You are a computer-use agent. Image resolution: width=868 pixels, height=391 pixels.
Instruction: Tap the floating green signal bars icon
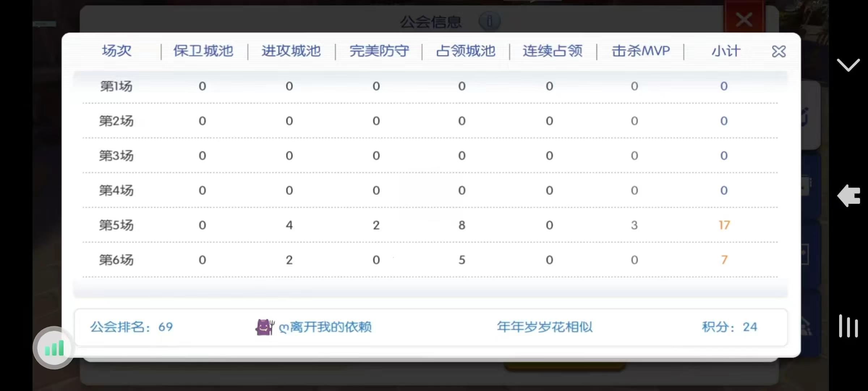(x=54, y=348)
